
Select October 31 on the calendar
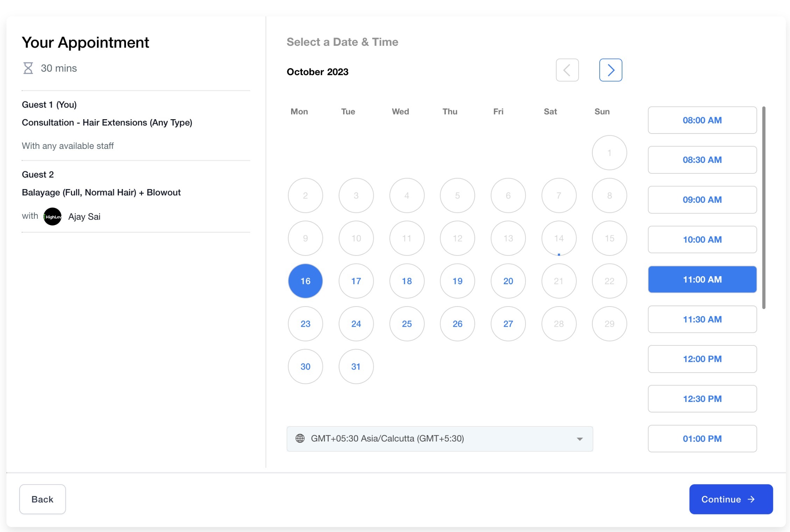coord(356,367)
